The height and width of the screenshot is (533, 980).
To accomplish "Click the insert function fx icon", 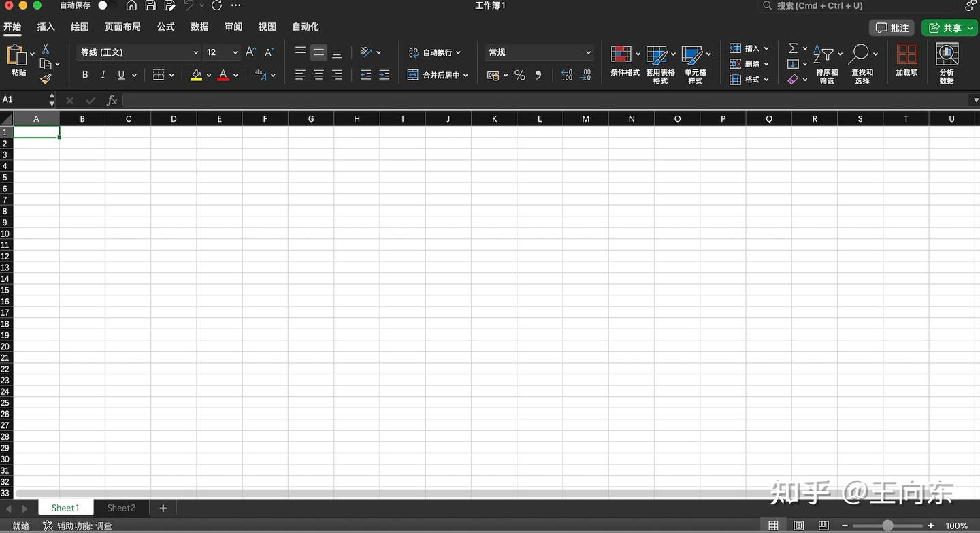I will tap(112, 100).
